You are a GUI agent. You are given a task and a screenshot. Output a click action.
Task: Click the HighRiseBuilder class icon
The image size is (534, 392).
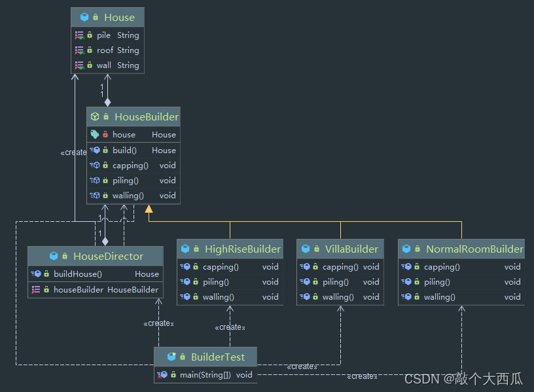pos(185,249)
